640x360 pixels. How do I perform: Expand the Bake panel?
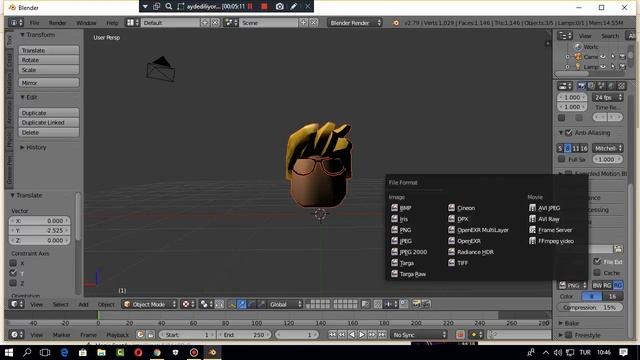click(x=561, y=323)
